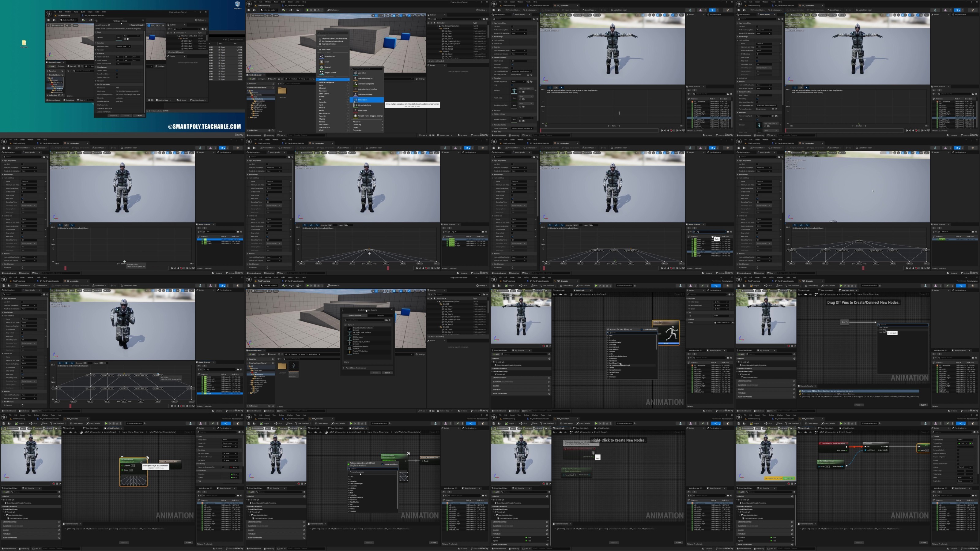The height and width of the screenshot is (551, 980).
Task: Close the FBX Import Options dialog
Action: (143, 21)
